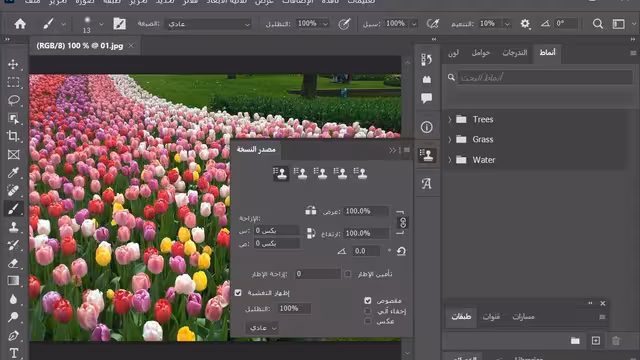
Task: Open the smoothing 10% dropdown
Action: click(x=507, y=24)
